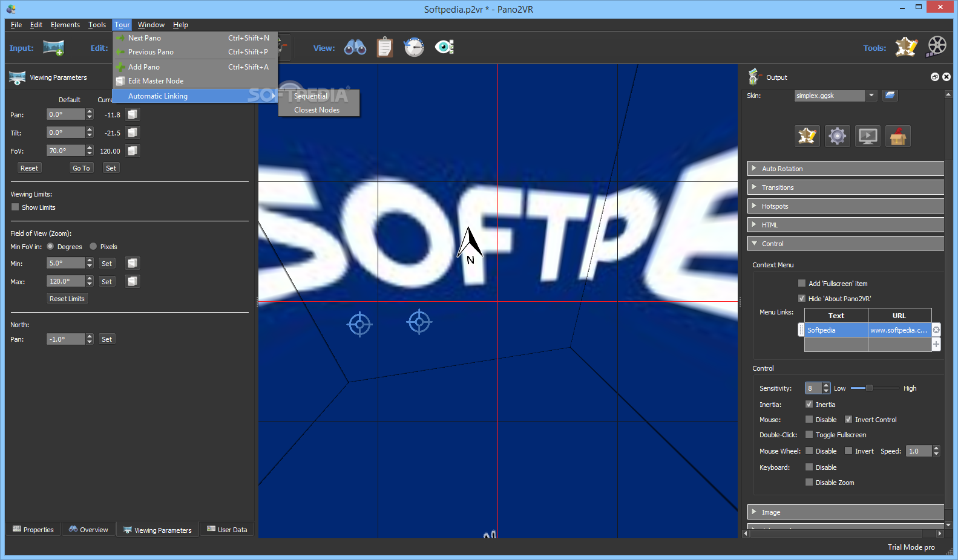
Task: Uncheck Hide 'About Pano2VR'
Action: (x=802, y=298)
